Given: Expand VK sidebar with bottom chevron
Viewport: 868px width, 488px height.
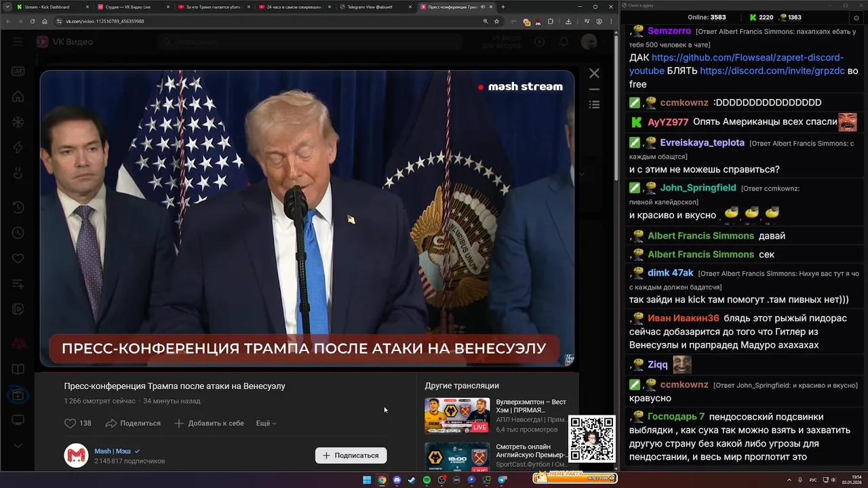Looking at the screenshot, I should [x=18, y=445].
